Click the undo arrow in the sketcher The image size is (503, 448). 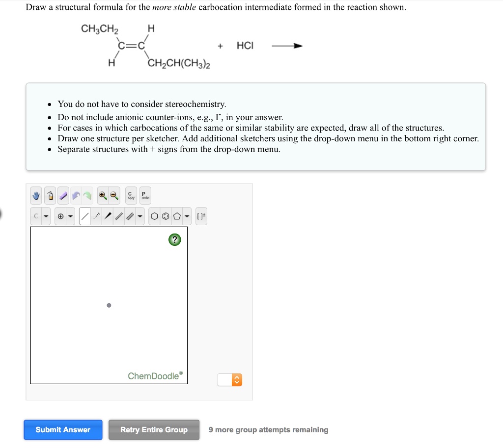click(75, 195)
